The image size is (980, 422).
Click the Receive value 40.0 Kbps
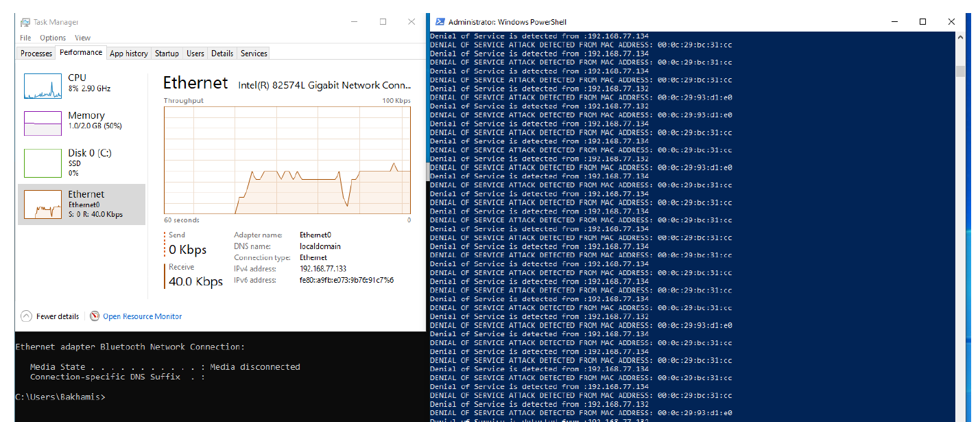196,281
